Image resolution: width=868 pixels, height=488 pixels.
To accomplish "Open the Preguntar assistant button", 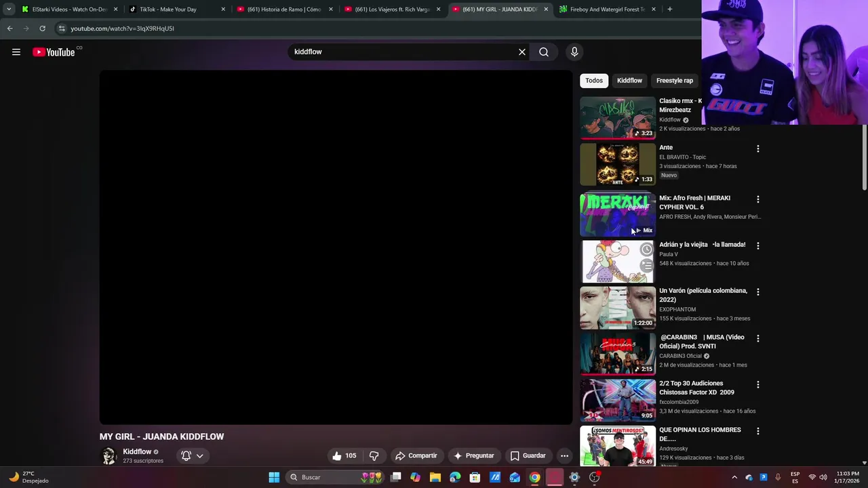I will [473, 455].
